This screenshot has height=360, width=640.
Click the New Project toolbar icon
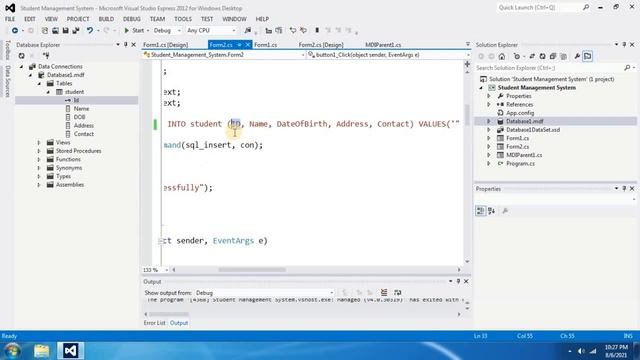coord(44,31)
